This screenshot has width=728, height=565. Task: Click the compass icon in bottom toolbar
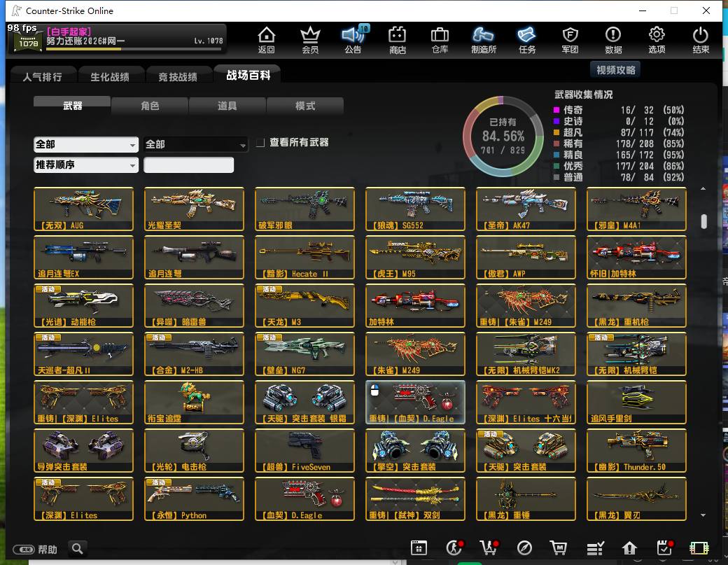524,548
